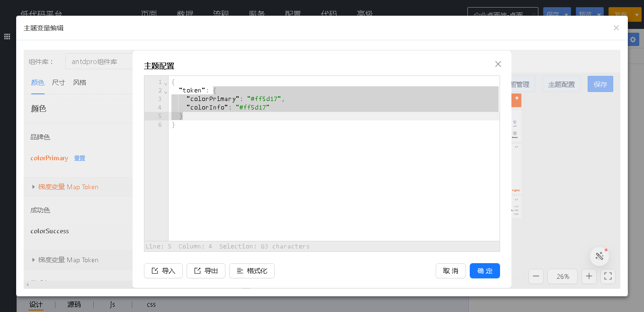Click the 导出 button
Image resolution: width=644 pixels, height=312 pixels.
206,271
